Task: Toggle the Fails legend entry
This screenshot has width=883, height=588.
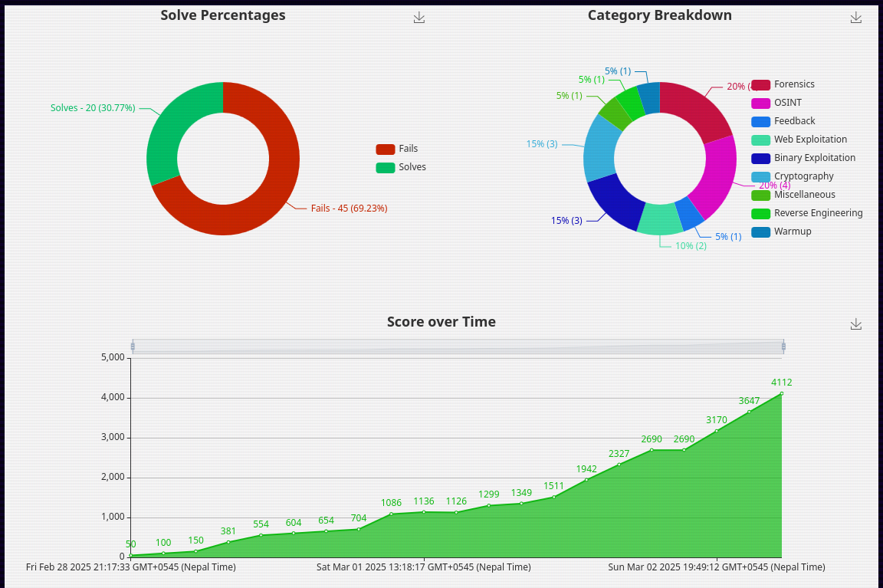Action: pos(397,149)
